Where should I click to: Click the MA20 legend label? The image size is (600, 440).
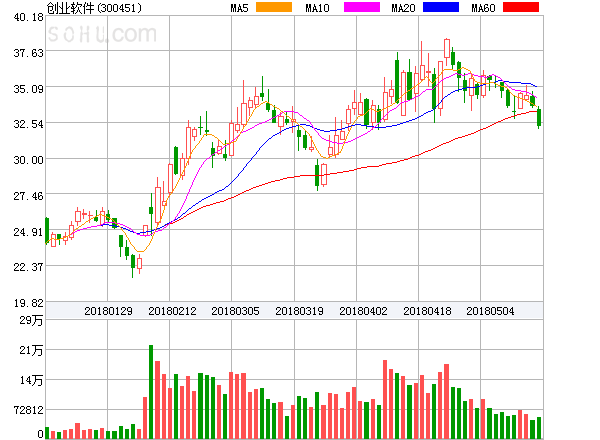tap(403, 8)
